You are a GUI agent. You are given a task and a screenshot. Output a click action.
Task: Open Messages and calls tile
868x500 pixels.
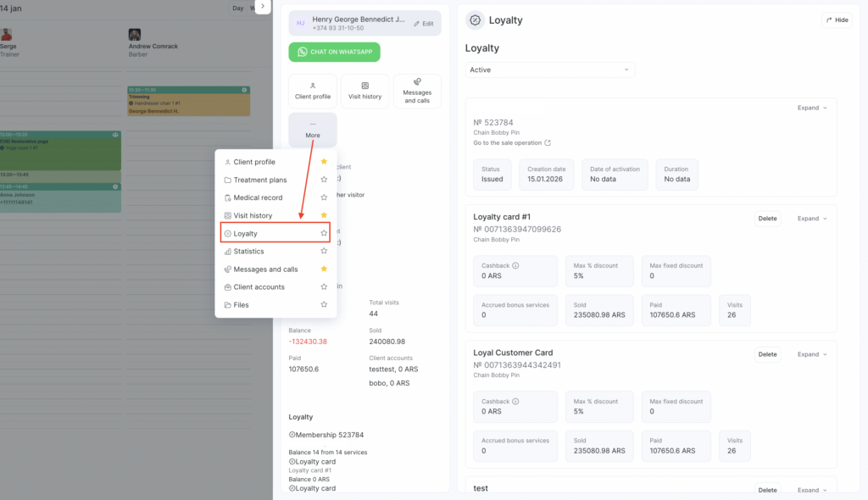(x=417, y=91)
